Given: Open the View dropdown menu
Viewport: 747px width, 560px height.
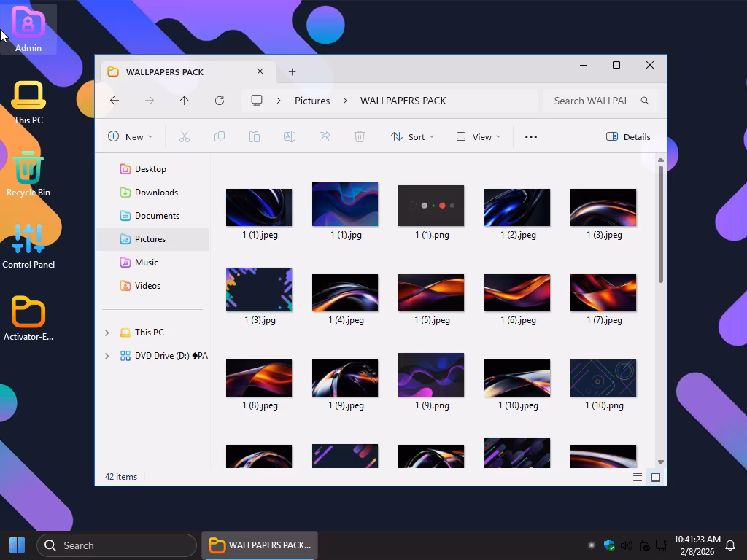Looking at the screenshot, I should [479, 136].
